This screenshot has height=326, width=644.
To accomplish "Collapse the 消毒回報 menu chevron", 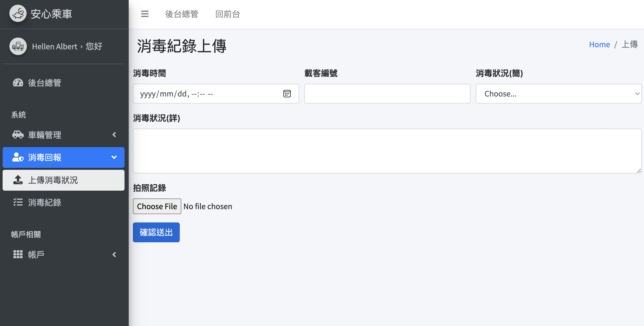I will [114, 157].
